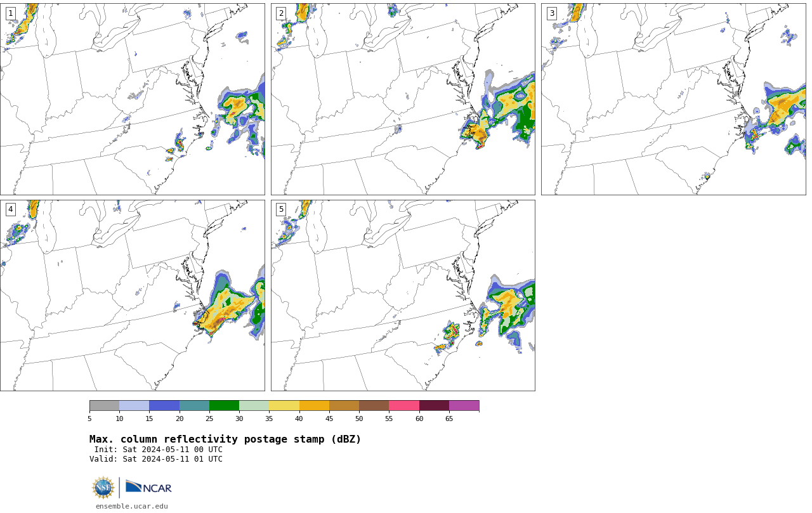Open ensemble member 4 reflectivity map
Viewport: 812px width, 513px height.
pyautogui.click(x=133, y=295)
